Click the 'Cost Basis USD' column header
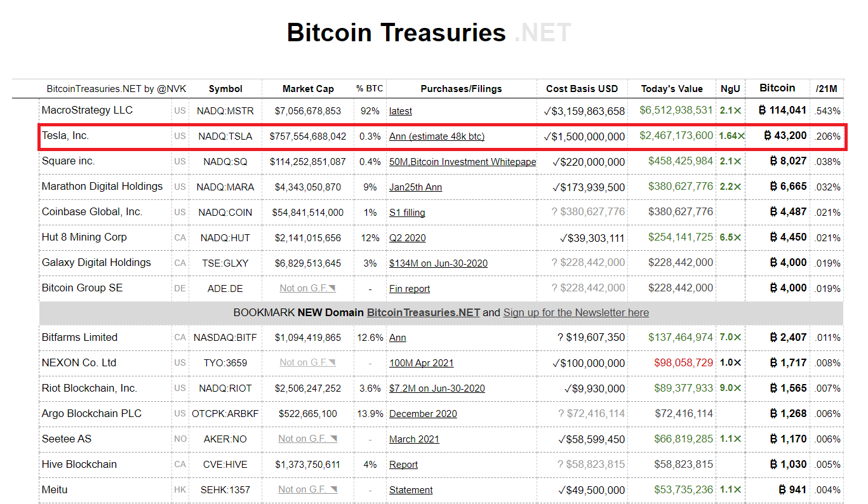The image size is (868, 504). [582, 89]
